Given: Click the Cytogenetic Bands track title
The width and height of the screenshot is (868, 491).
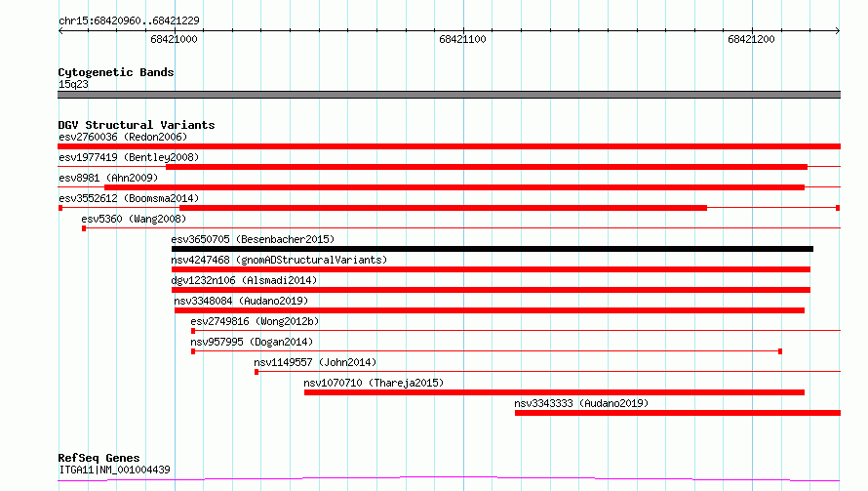Looking at the screenshot, I should coord(116,72).
